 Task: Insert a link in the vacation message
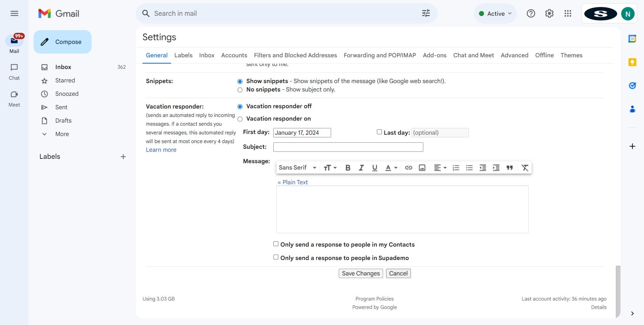(409, 168)
